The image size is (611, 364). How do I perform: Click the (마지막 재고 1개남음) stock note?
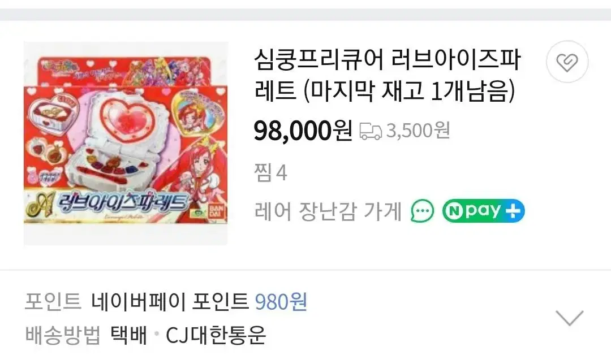tap(409, 90)
